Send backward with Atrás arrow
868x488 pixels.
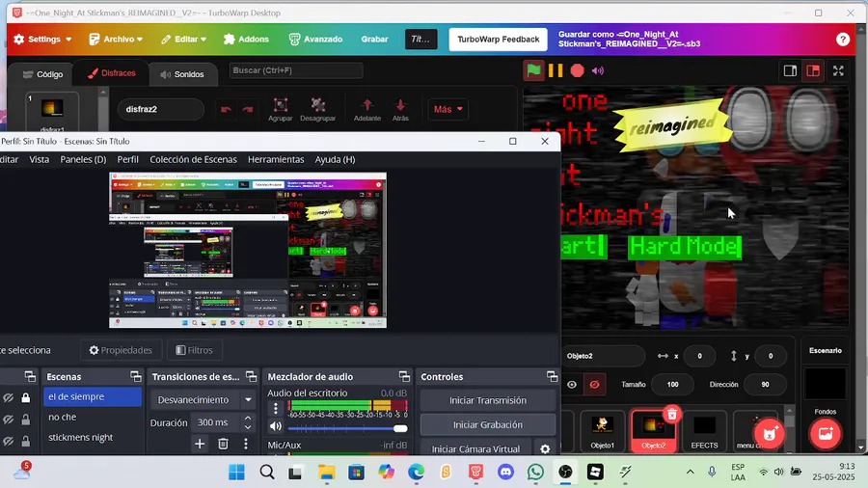click(x=400, y=109)
